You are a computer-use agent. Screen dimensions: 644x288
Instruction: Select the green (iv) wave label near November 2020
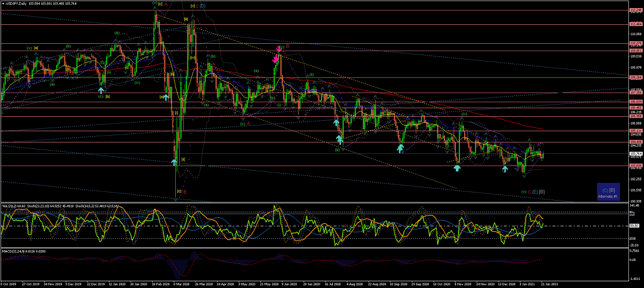click(463, 114)
